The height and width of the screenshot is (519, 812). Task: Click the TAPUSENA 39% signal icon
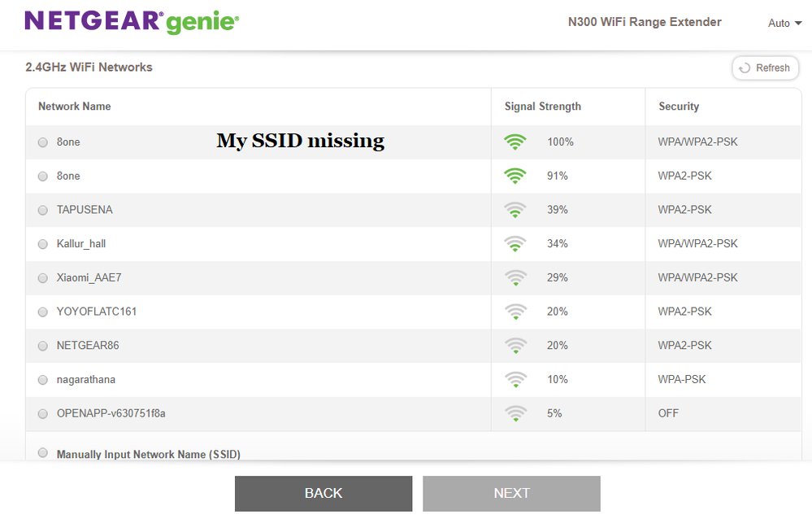(x=515, y=210)
